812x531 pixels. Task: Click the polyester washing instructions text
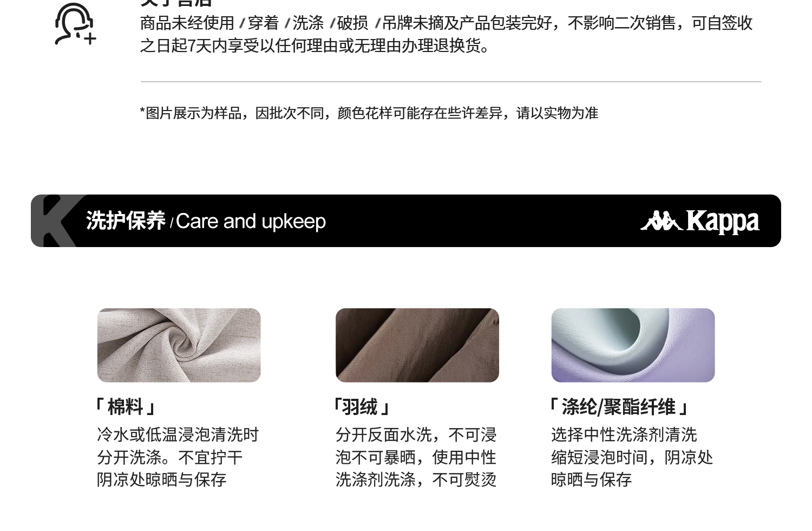[x=632, y=457]
